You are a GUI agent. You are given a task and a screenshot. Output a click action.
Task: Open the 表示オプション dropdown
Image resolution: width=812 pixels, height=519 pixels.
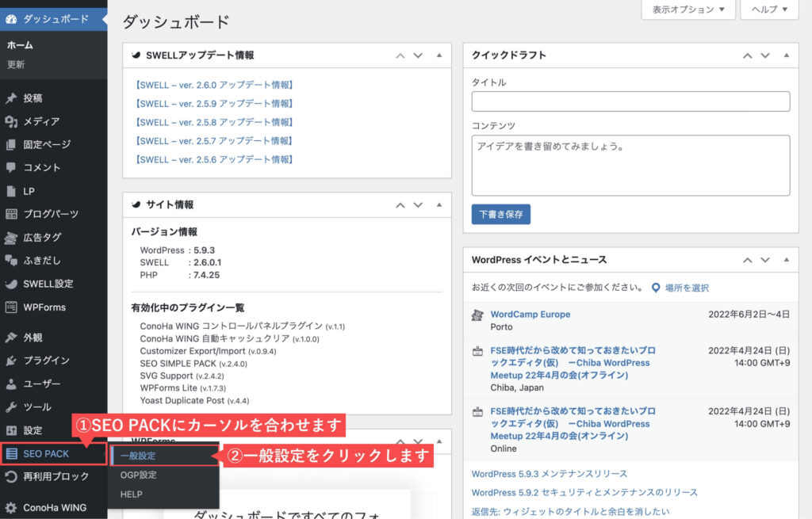point(688,10)
